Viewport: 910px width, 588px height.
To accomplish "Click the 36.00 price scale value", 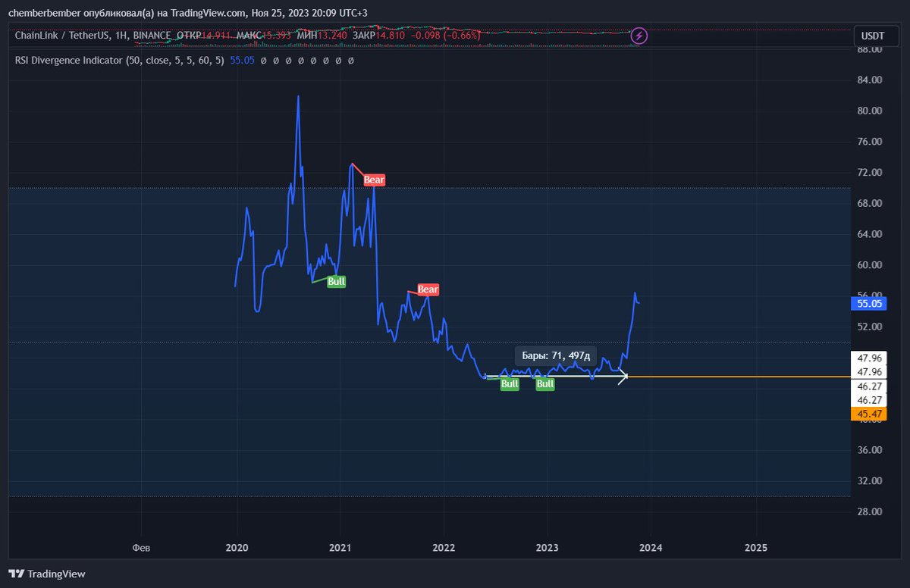I will tap(869, 450).
